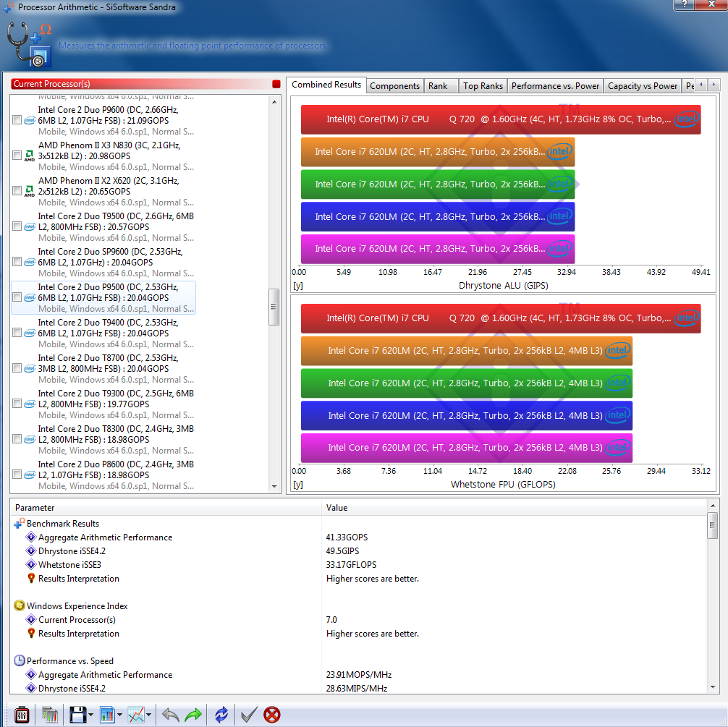The height and width of the screenshot is (727, 728).
Task: Click the gray computer icon in bottom toolbar
Action: [x=50, y=715]
